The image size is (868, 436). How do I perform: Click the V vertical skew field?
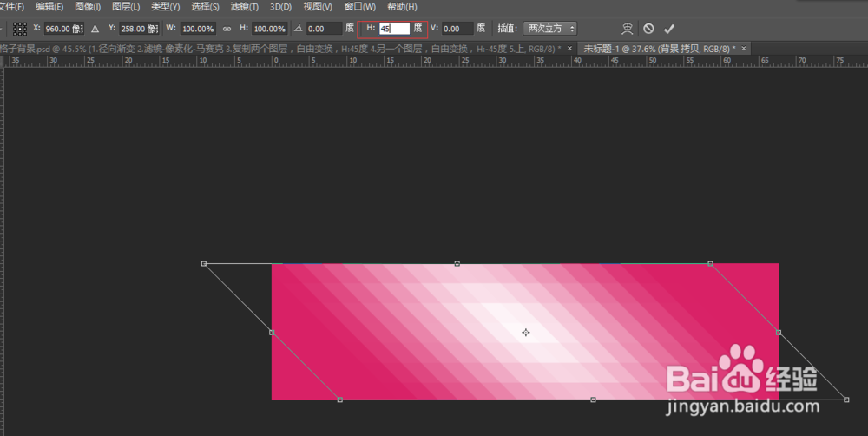coord(457,29)
